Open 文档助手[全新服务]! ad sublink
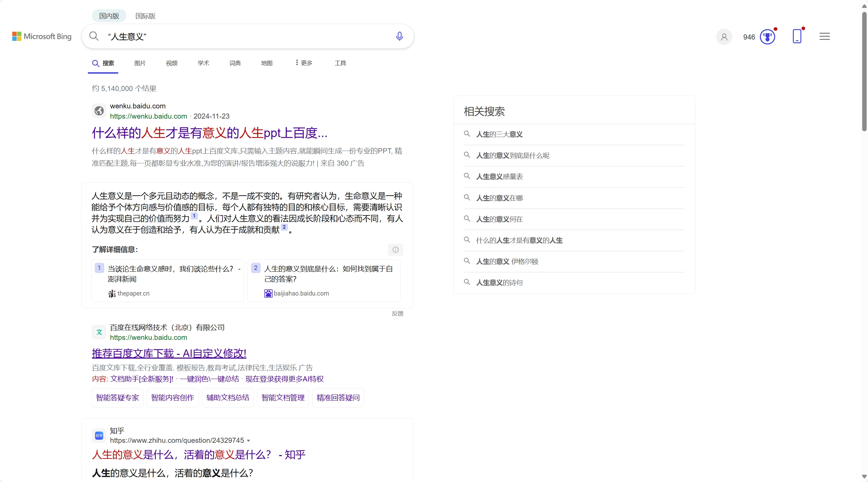The image size is (868, 482). pos(142,379)
